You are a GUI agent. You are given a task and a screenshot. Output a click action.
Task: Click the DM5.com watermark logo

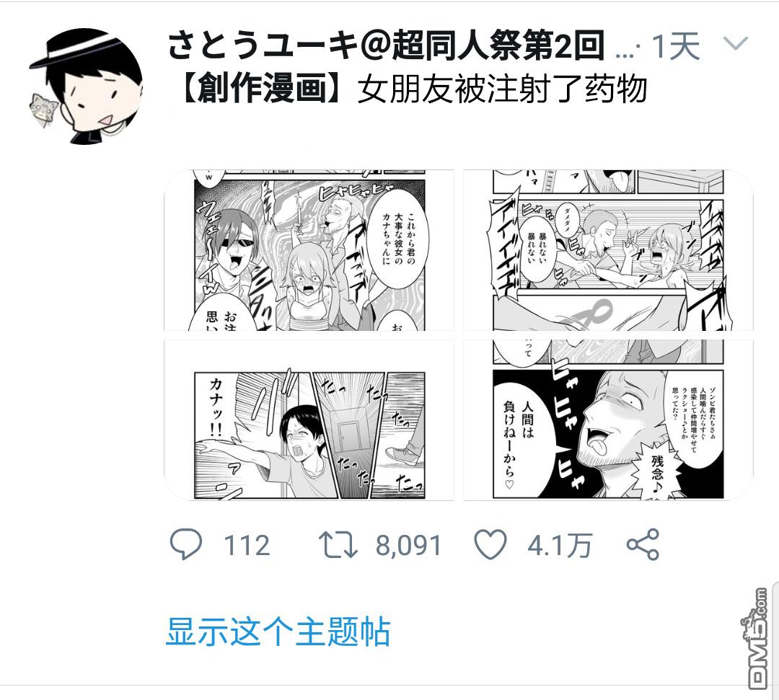tap(756, 639)
